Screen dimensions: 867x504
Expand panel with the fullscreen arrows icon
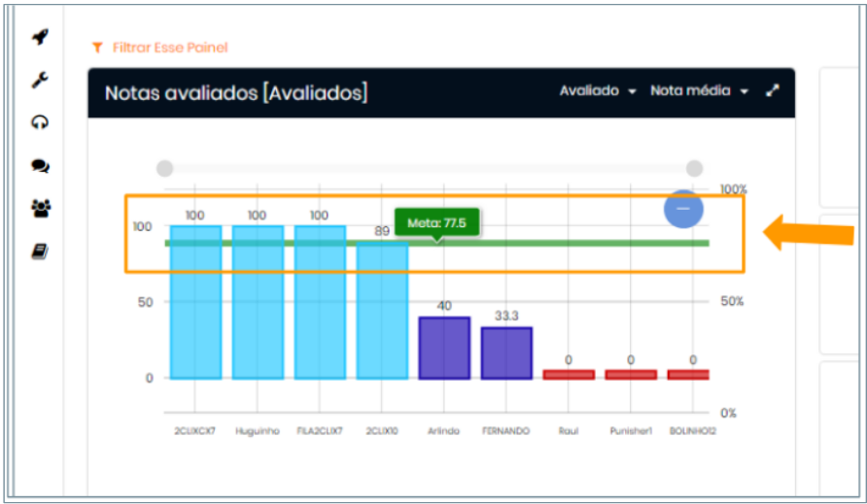(x=773, y=91)
